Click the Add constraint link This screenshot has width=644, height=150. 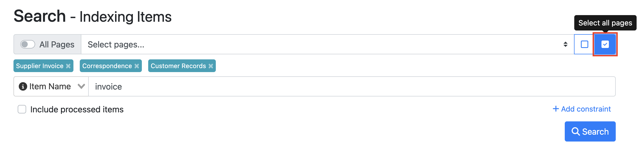pyautogui.click(x=586, y=109)
